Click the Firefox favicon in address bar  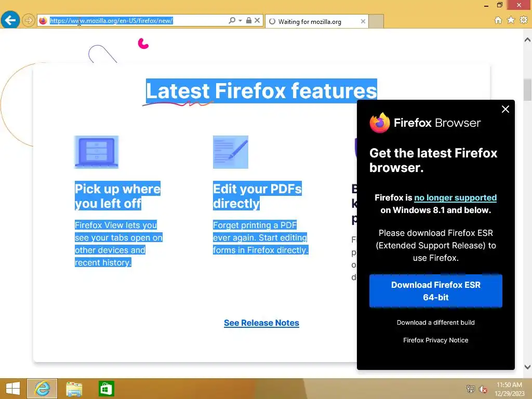pos(43,21)
